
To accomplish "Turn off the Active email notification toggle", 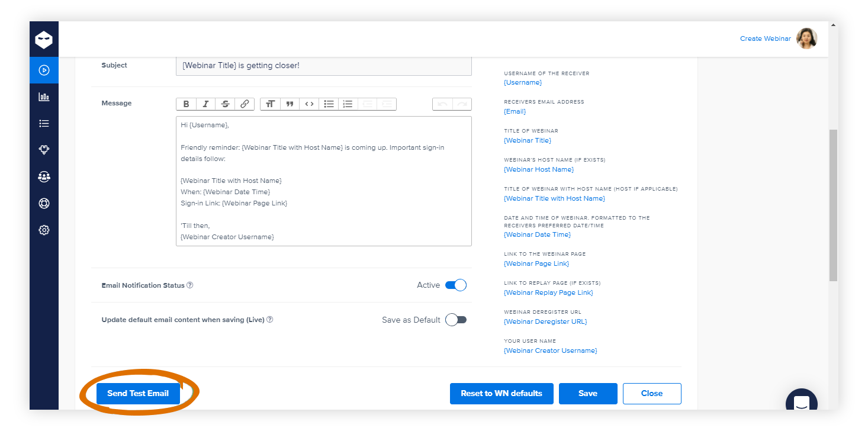I will (x=456, y=285).
